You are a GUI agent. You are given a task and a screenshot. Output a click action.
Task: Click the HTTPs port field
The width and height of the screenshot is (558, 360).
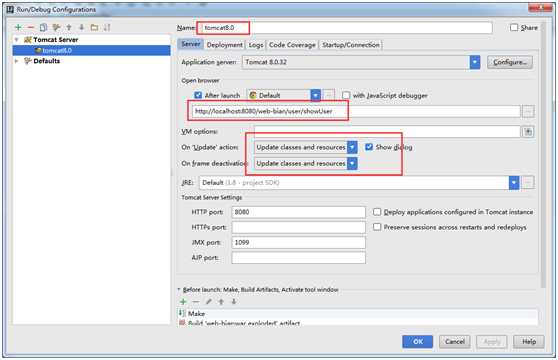point(299,227)
